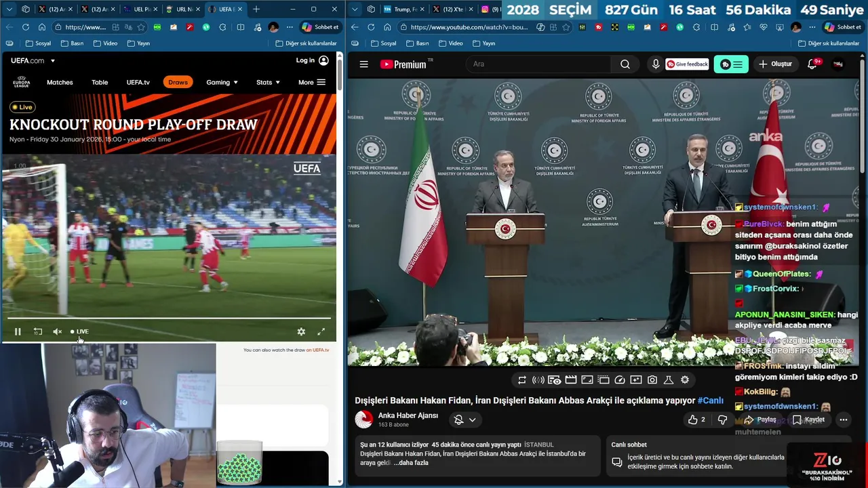Open the UEFA.com site switcher dropdown

click(53, 60)
